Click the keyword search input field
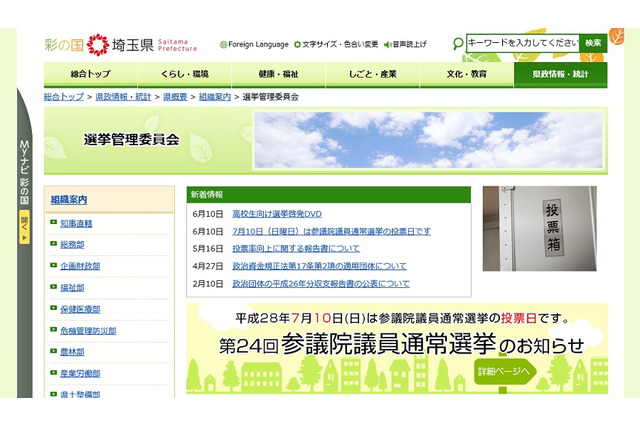This screenshot has height=426, width=640. coord(522,43)
